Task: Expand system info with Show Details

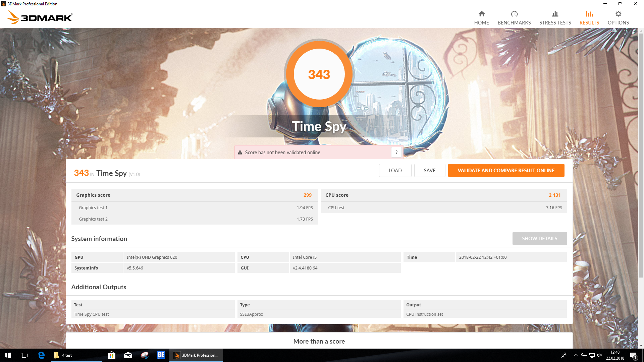Action: [x=539, y=238]
